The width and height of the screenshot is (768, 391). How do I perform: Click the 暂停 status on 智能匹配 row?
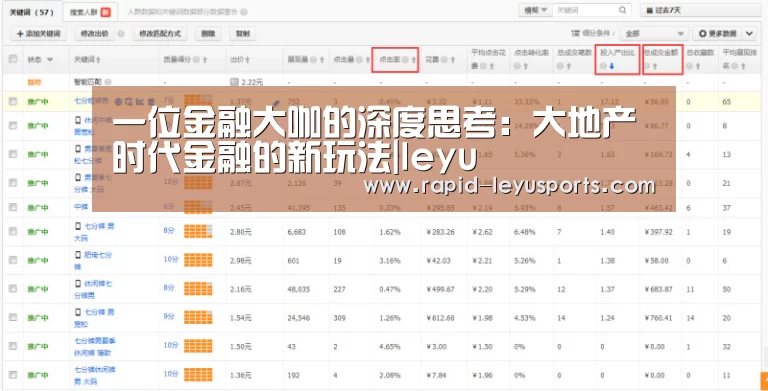(x=34, y=82)
